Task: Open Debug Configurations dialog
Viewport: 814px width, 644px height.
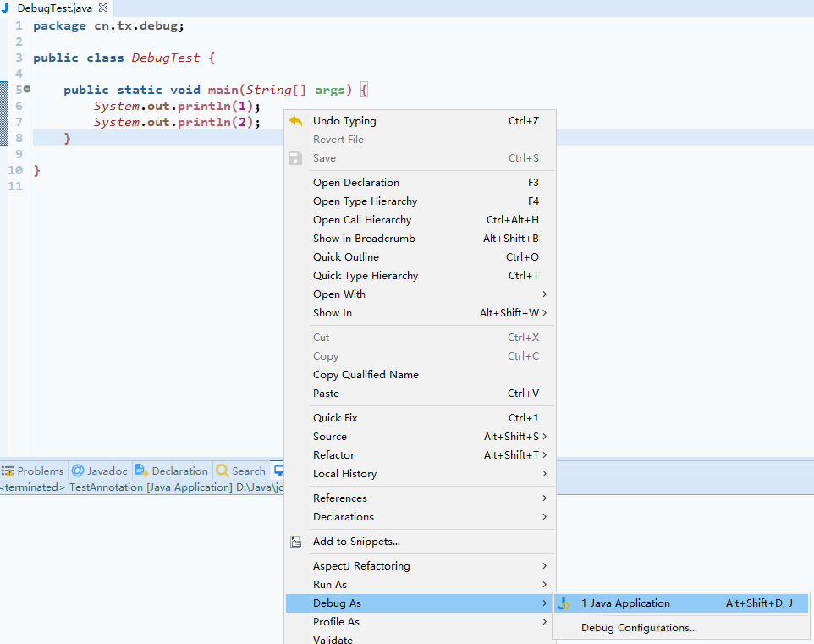Action: point(639,628)
